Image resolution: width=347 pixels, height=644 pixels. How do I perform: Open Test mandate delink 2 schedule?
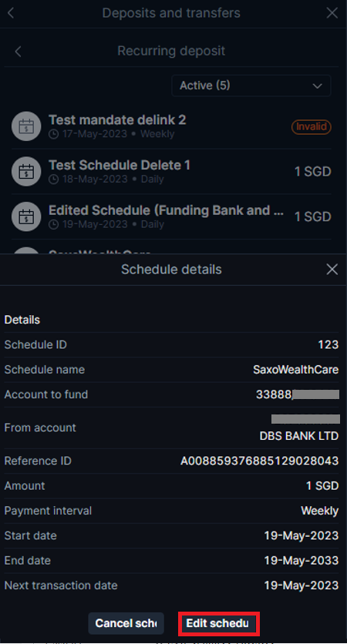pyautogui.click(x=171, y=126)
